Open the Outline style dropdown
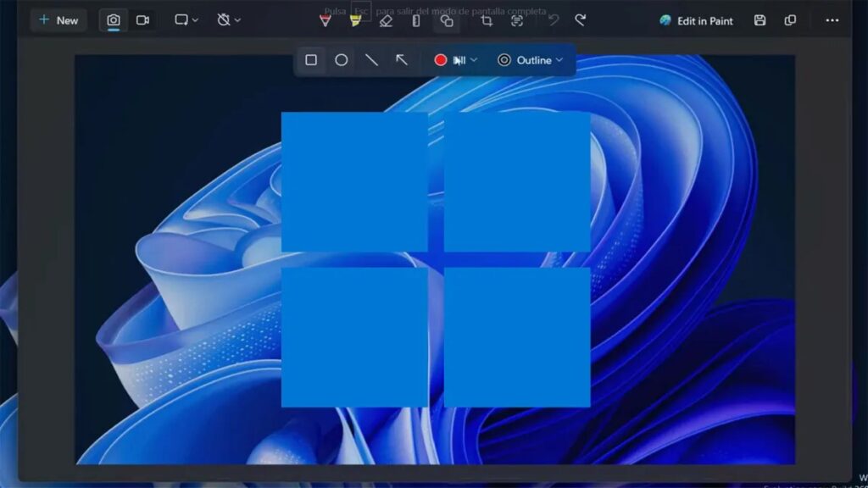Screen dimensions: 868x488 click(x=531, y=60)
